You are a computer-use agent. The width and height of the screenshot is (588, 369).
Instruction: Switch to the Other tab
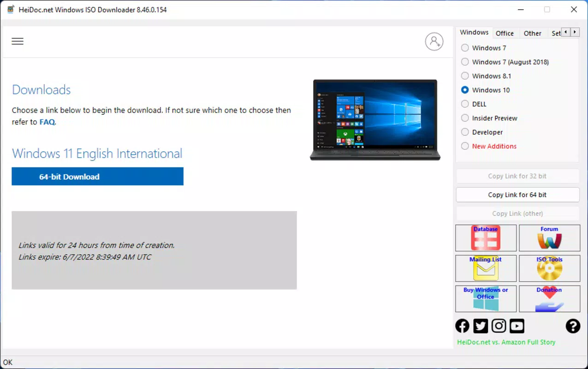[532, 33]
